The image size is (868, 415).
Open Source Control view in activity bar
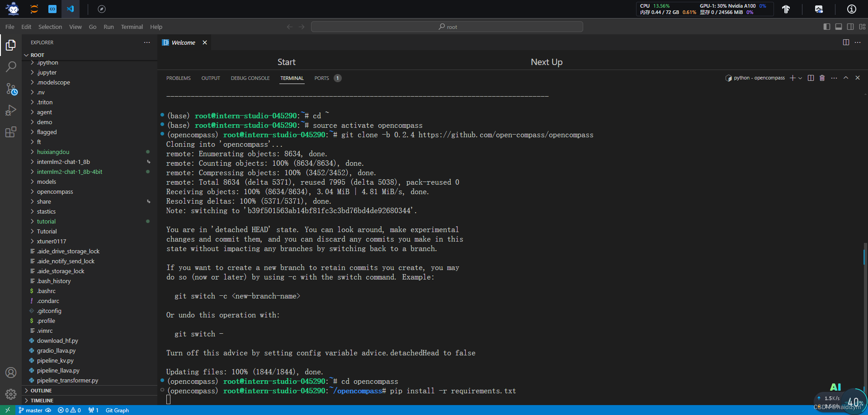pos(11,89)
